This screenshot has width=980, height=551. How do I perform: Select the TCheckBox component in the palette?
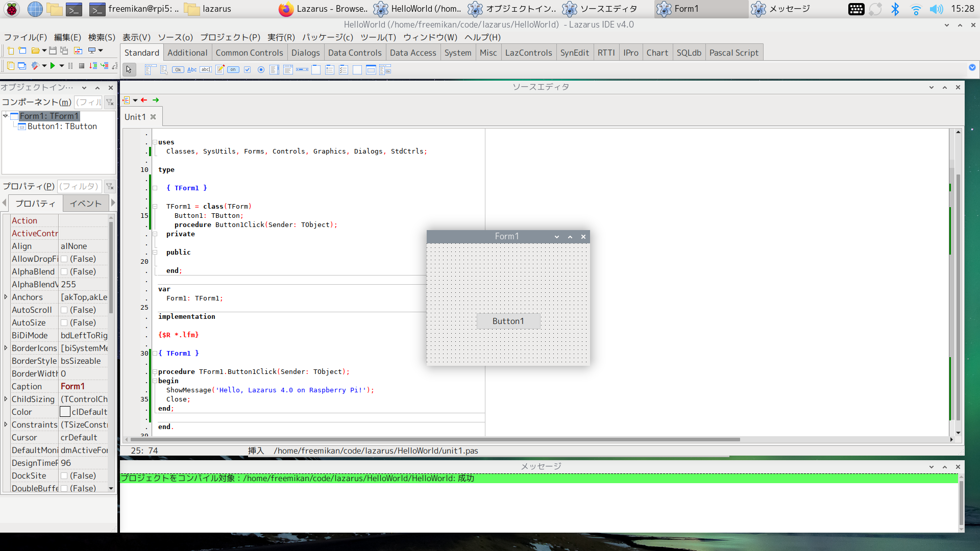click(248, 70)
